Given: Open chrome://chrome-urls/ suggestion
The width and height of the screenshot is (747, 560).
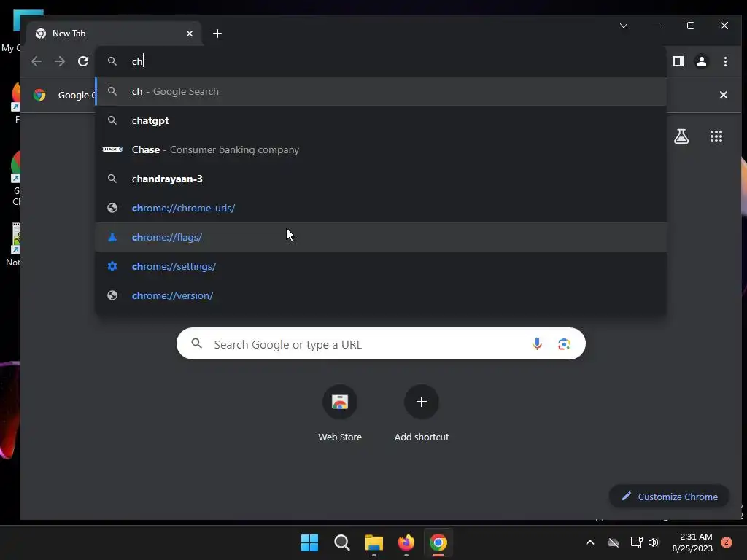Looking at the screenshot, I should 381,208.
